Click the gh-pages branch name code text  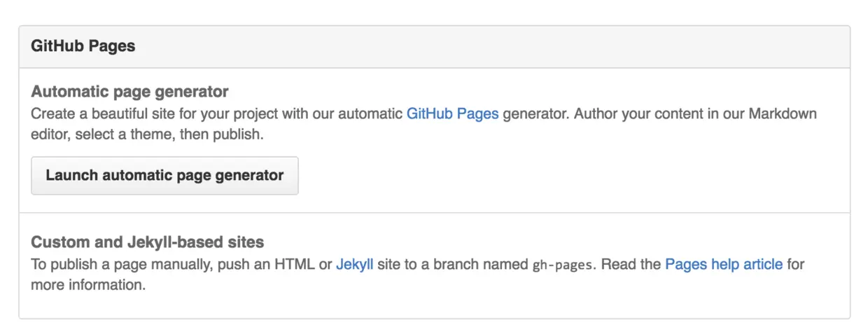[563, 265]
